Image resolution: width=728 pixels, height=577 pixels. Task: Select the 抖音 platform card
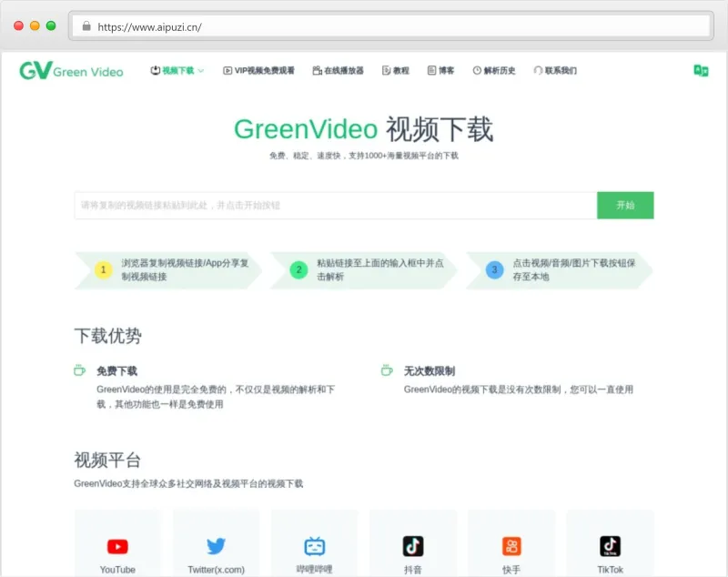[x=413, y=543]
